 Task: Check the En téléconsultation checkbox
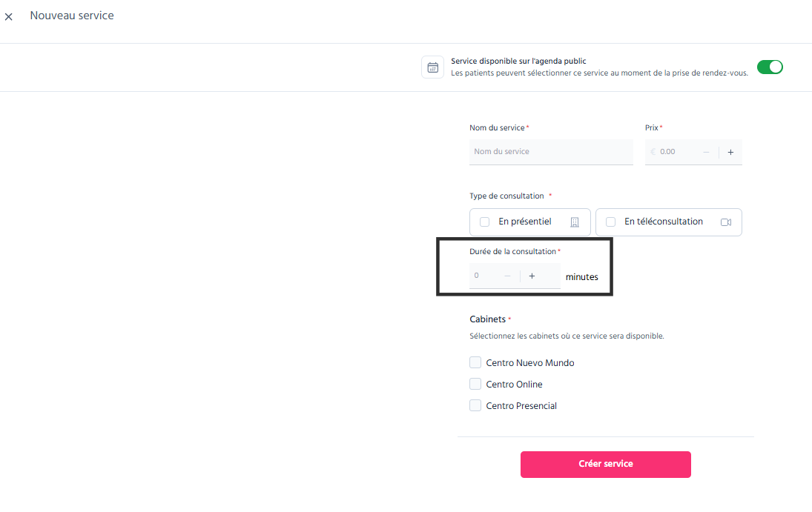coord(610,222)
